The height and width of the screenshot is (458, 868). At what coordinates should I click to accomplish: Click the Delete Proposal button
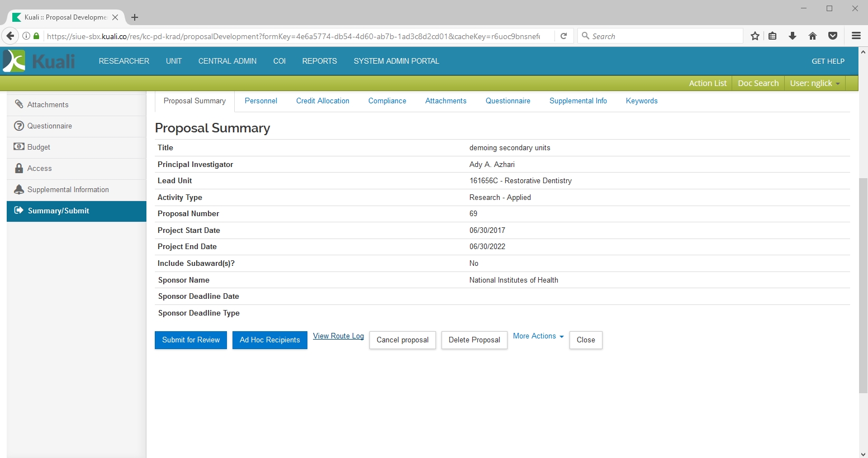click(474, 340)
